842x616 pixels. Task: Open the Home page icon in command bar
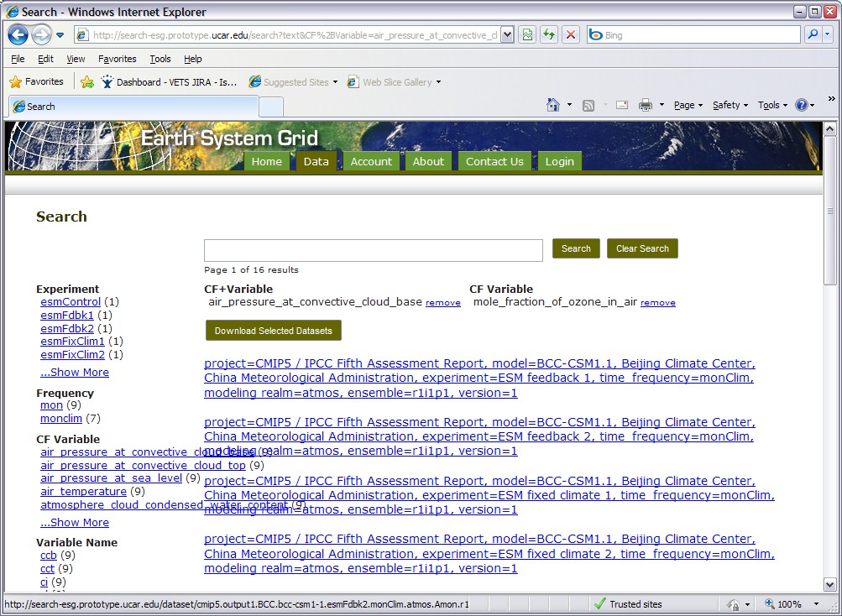[552, 105]
